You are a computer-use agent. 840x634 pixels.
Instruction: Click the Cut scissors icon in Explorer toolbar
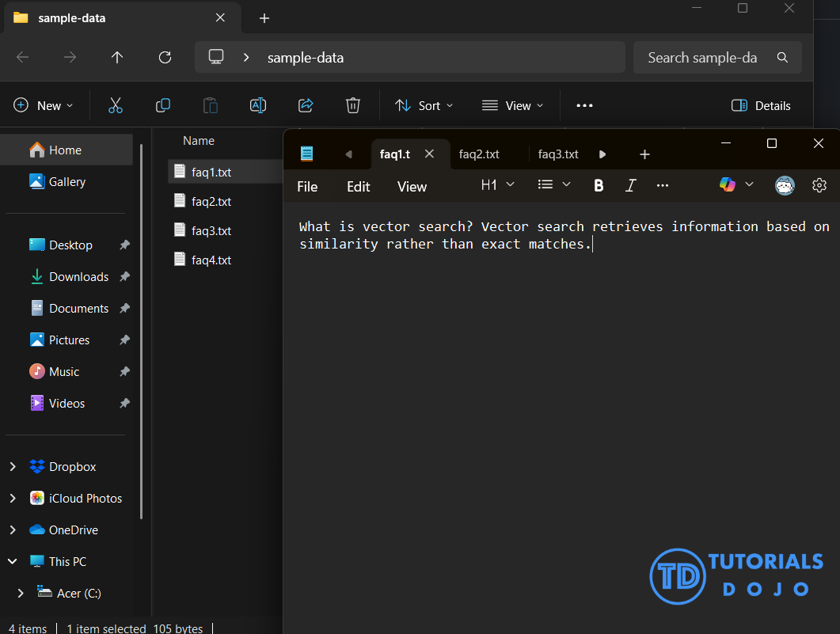[116, 105]
